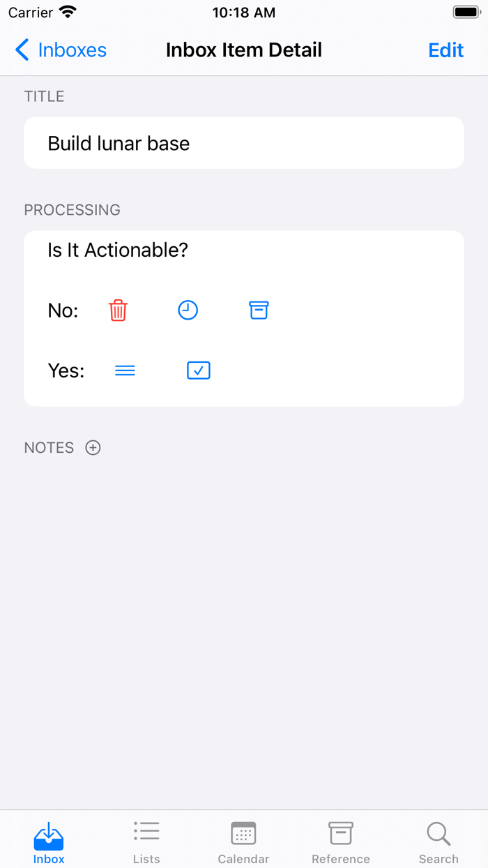Tap the battery indicator in status bar
Viewport: 488px width, 868px height.
coord(466,13)
